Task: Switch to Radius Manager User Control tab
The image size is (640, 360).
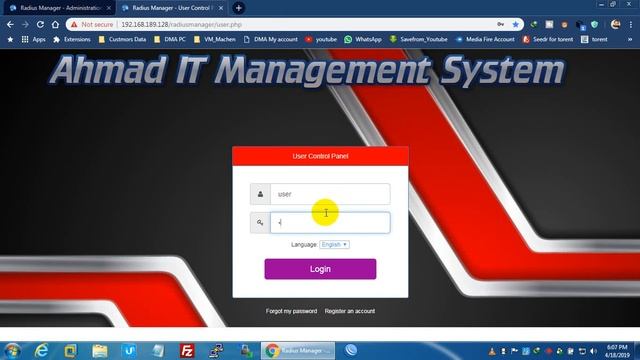Action: coord(171,8)
